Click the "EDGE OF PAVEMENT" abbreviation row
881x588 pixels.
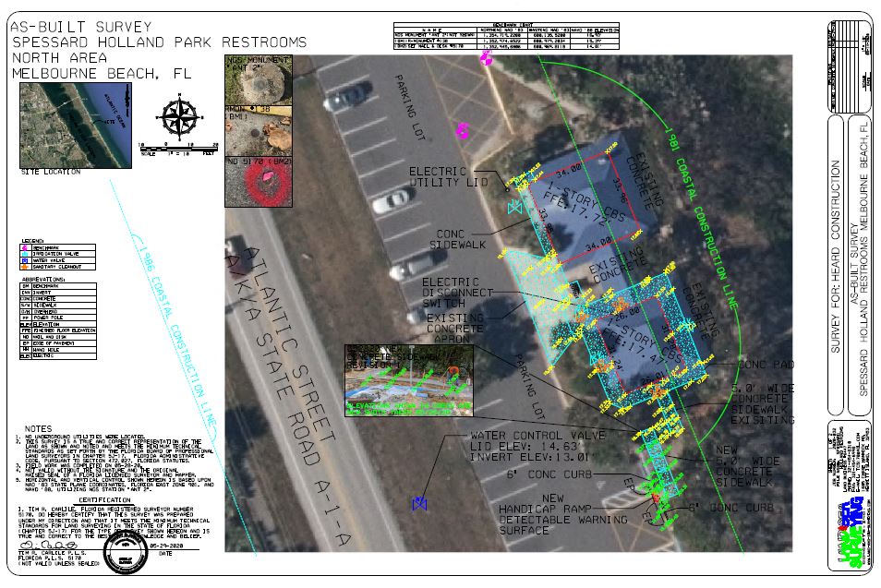pyautogui.click(x=58, y=343)
